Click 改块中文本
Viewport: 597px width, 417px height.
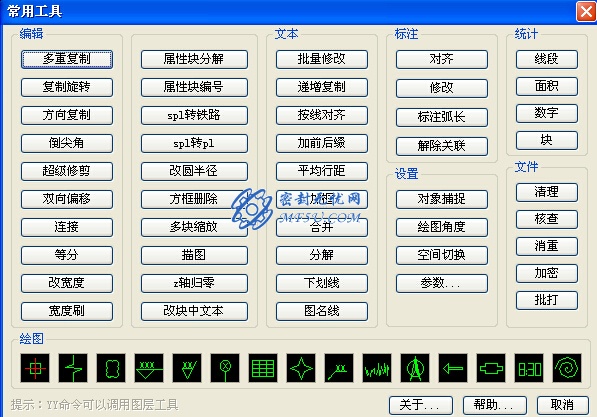pyautogui.click(x=194, y=311)
